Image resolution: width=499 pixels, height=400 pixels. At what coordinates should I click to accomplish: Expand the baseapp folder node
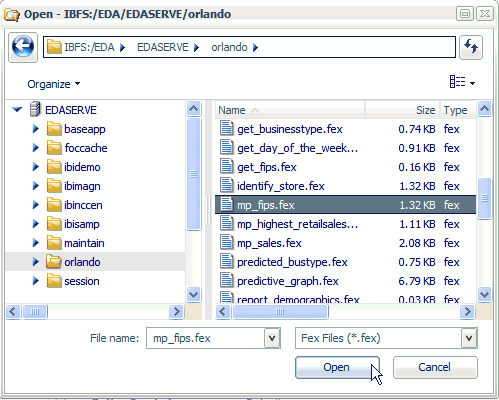(x=35, y=129)
